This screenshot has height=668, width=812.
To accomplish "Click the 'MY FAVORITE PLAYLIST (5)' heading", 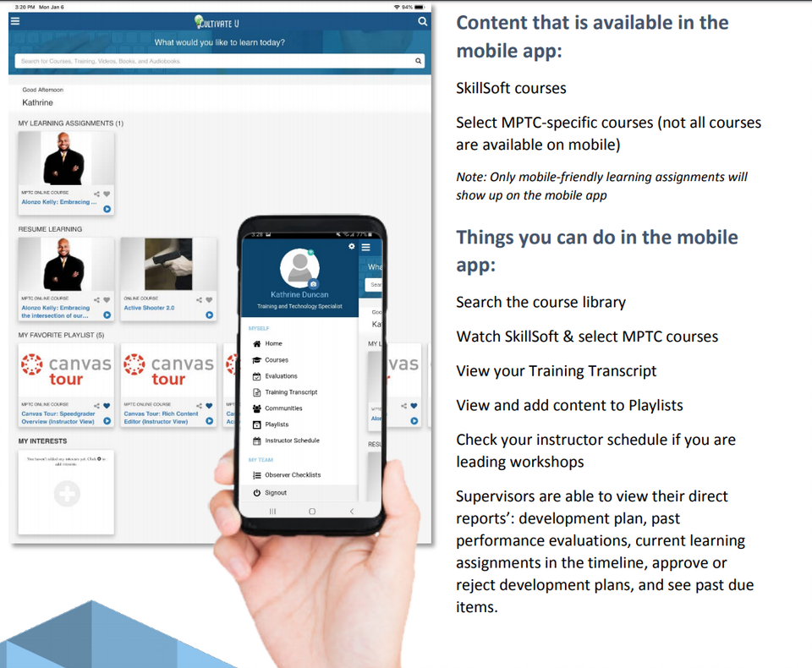I will point(61,335).
